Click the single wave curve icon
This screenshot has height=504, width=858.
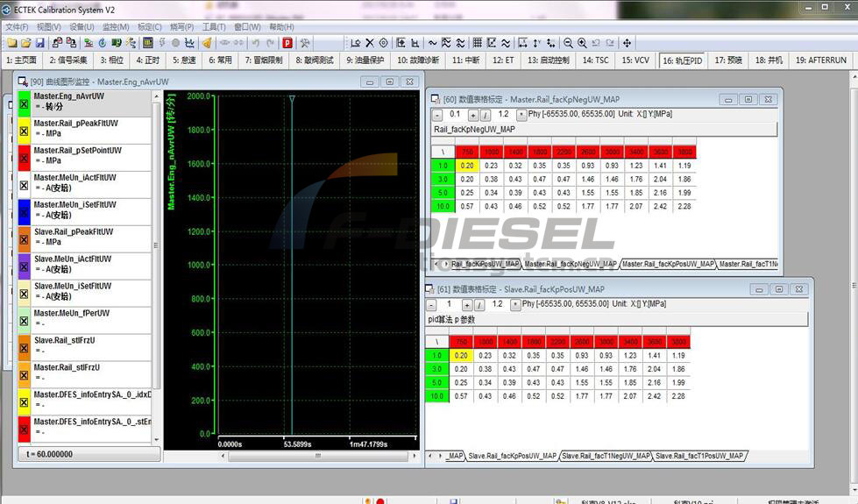[432, 43]
